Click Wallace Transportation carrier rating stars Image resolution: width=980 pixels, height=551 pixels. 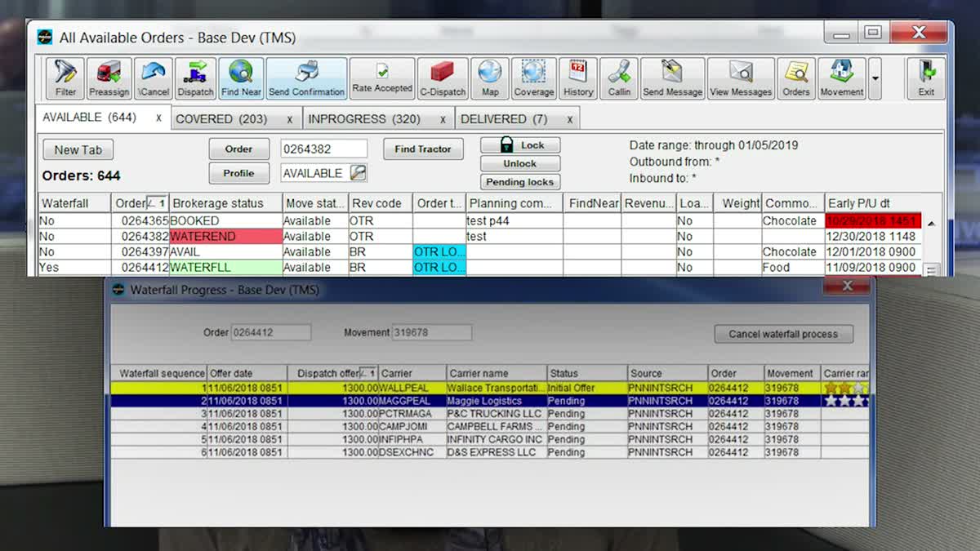(x=846, y=388)
